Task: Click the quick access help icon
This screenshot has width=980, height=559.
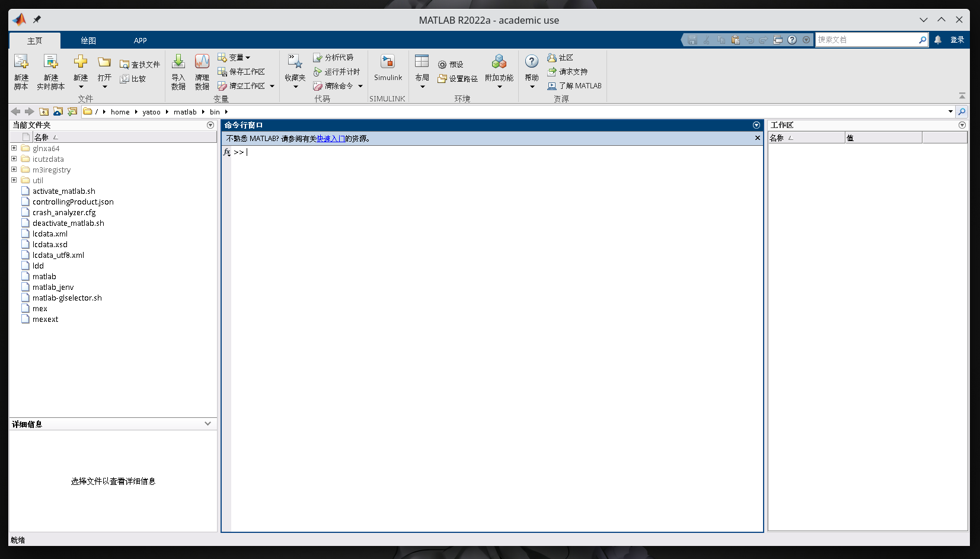Action: point(792,40)
